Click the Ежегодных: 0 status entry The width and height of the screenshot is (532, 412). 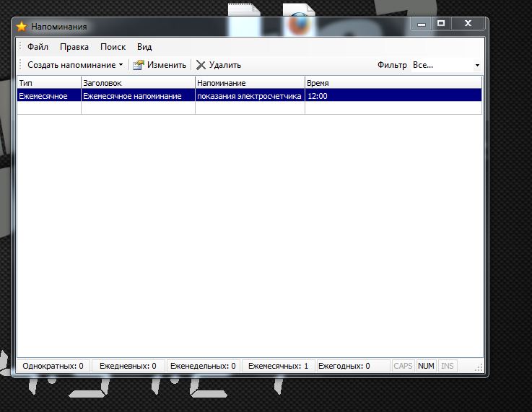click(x=353, y=366)
